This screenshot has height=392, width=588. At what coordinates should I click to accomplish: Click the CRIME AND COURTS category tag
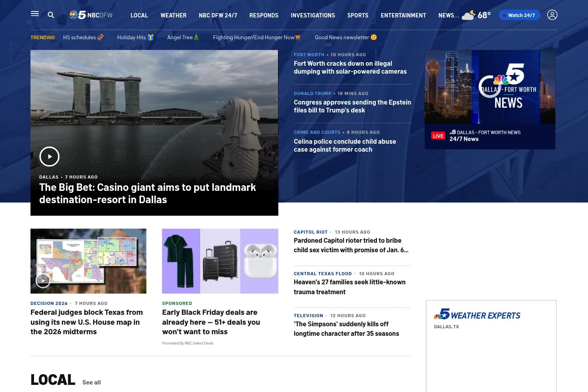[317, 132]
